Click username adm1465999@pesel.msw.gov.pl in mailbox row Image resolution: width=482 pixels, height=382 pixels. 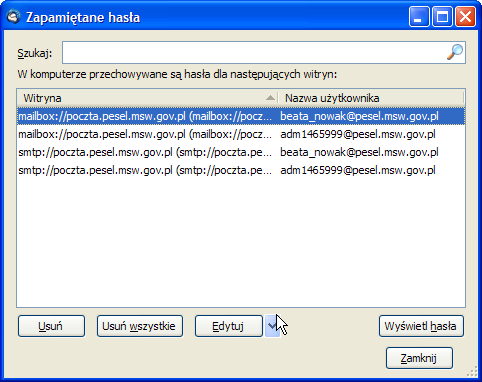click(x=358, y=134)
